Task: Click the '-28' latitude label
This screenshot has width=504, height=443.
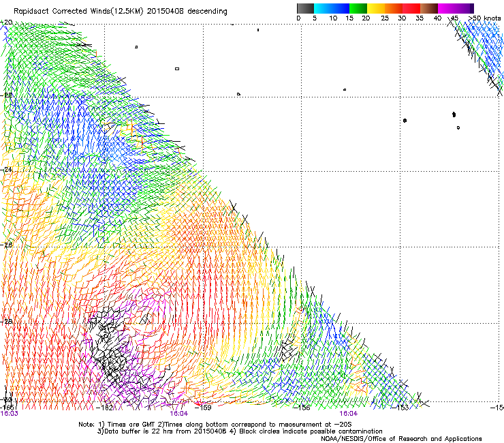Action: (x=6, y=321)
